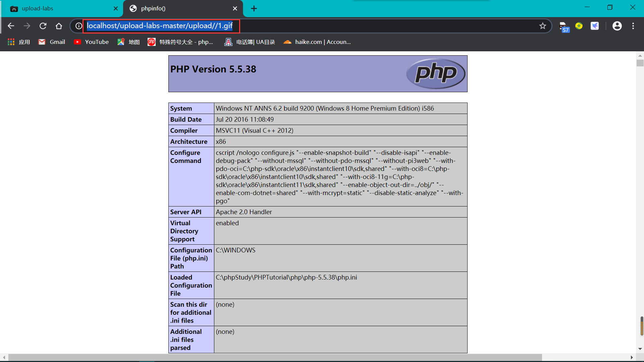The height and width of the screenshot is (362, 644).
Task: Click the S7 extension icon
Action: pos(564,26)
